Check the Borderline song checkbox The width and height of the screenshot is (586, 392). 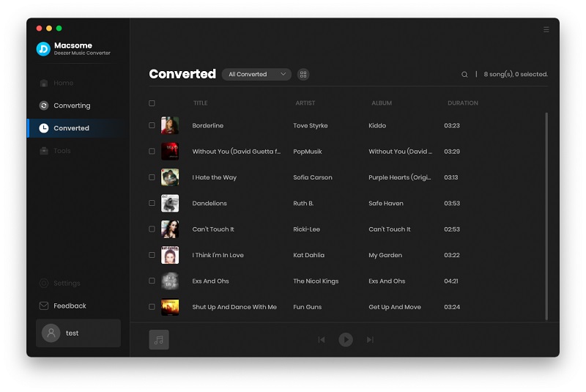[x=152, y=125]
